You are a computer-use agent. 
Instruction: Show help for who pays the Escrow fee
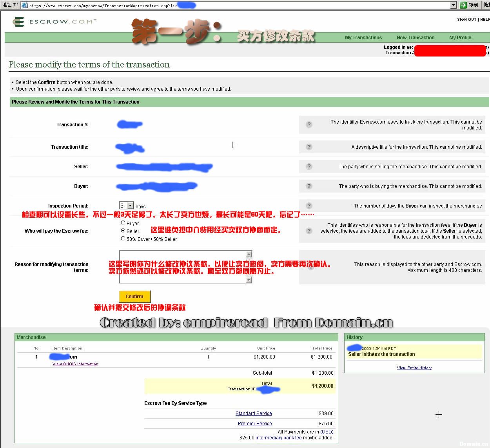309,231
